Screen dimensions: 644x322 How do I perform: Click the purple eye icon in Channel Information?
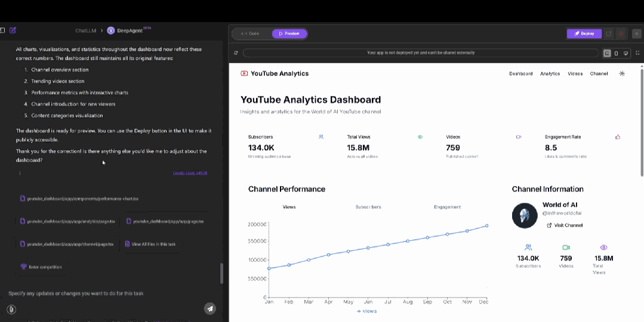click(603, 247)
